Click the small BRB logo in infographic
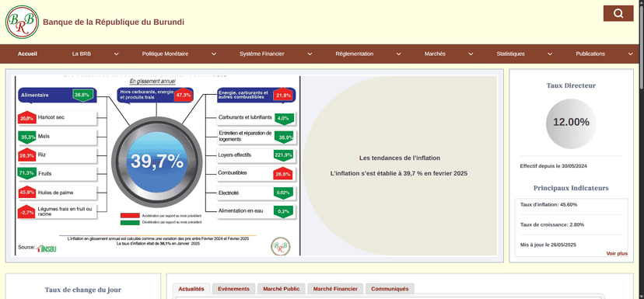Screen dimensions: 644x299 tap(281, 246)
